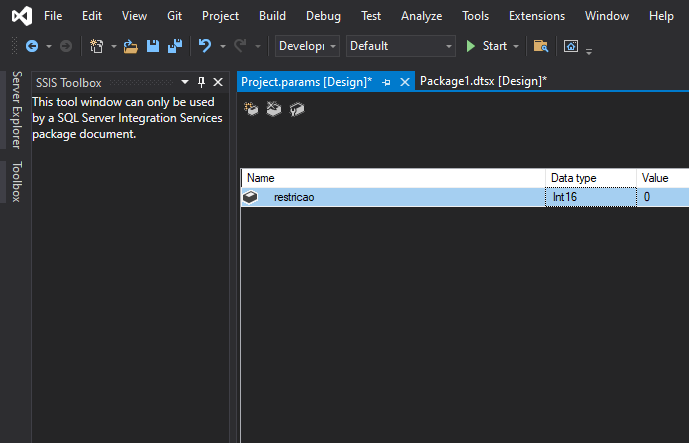
Task: Open SSIS Toolbox window position menu
Action: pyautogui.click(x=185, y=82)
